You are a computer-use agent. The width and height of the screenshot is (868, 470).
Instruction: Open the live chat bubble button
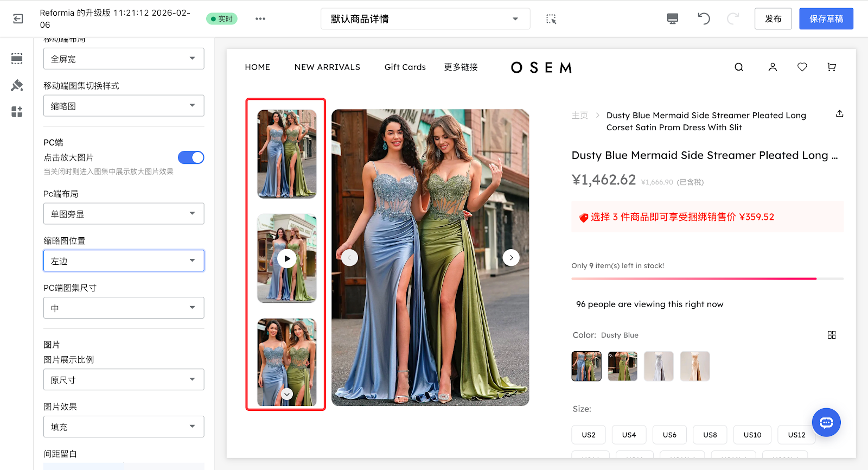pos(826,422)
